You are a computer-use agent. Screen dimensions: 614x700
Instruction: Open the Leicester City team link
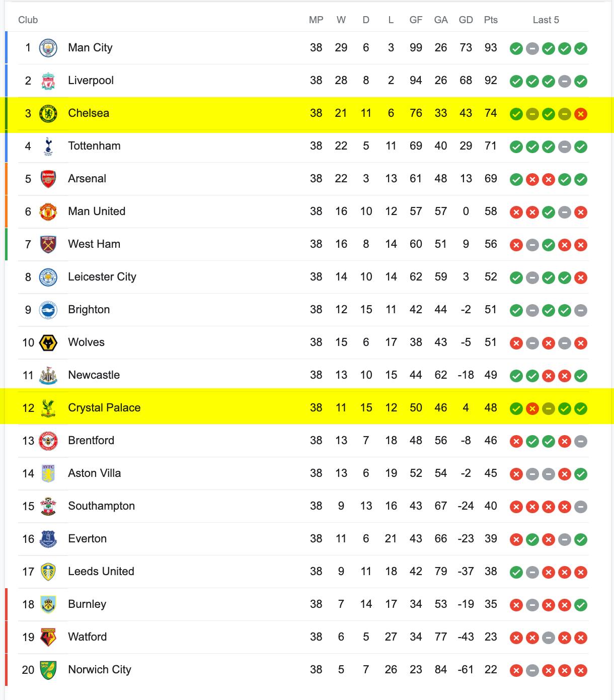click(x=102, y=276)
